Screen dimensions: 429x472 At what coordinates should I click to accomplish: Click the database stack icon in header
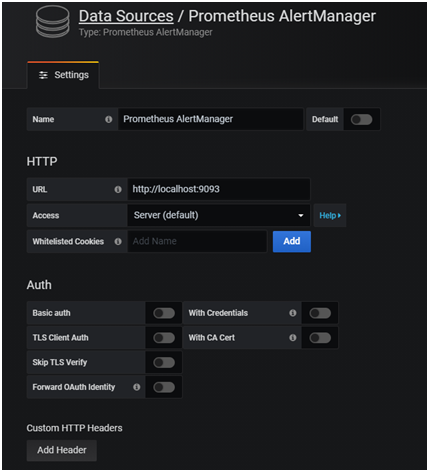(x=53, y=22)
